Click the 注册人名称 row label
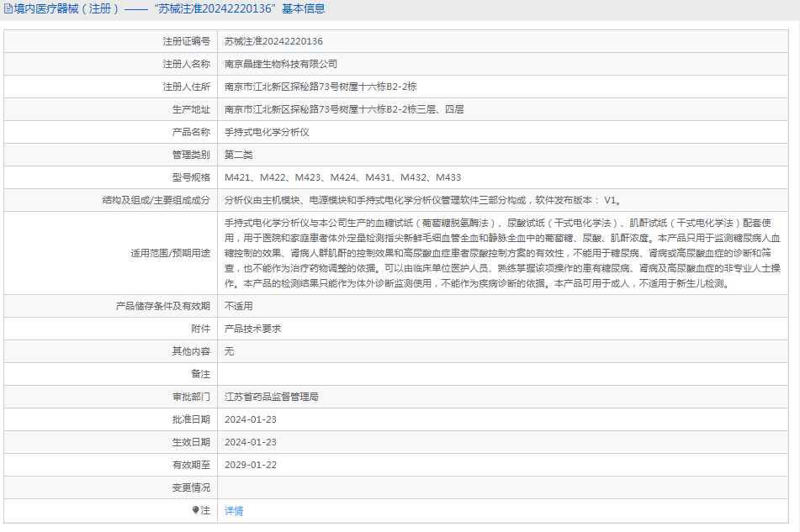Viewport: 800px width, 532px height. pyautogui.click(x=186, y=64)
